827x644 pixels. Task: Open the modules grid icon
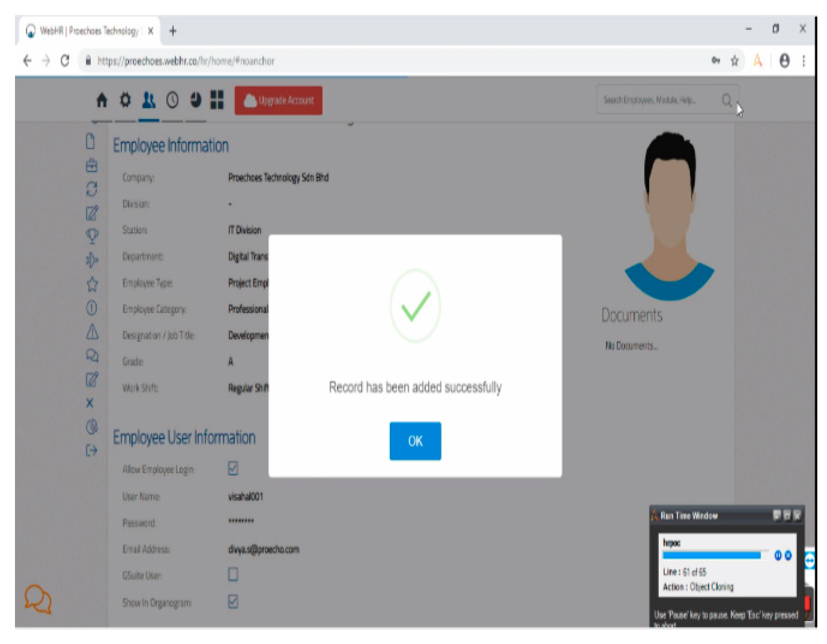217,100
